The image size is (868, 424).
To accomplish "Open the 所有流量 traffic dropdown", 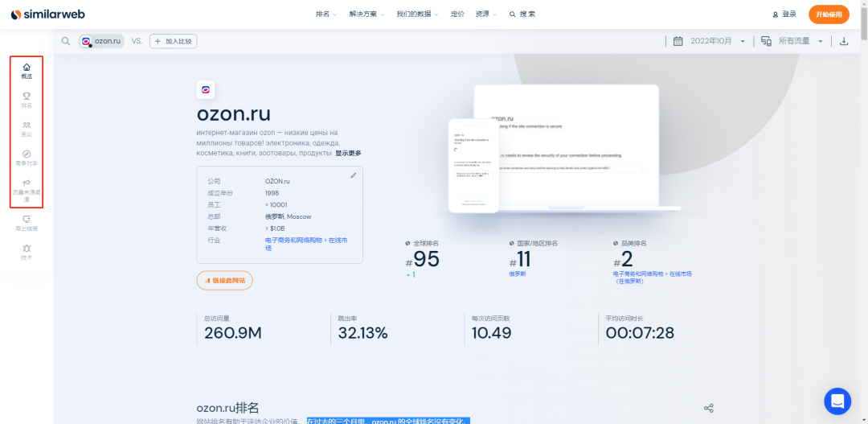I will (801, 41).
